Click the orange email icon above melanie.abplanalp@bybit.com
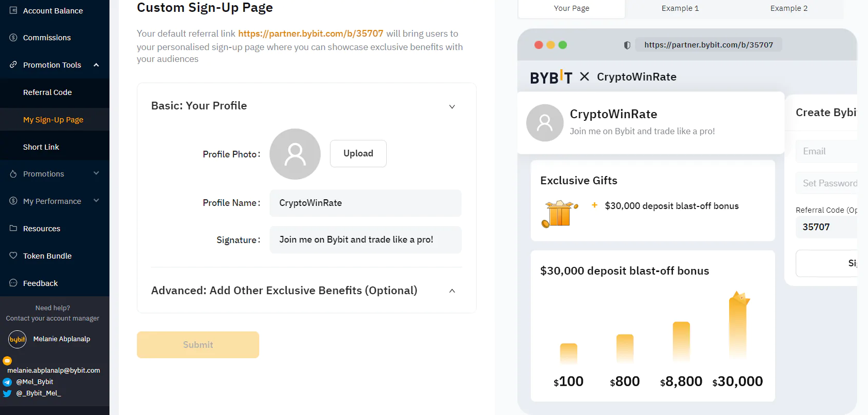868x415 pixels. tap(7, 361)
